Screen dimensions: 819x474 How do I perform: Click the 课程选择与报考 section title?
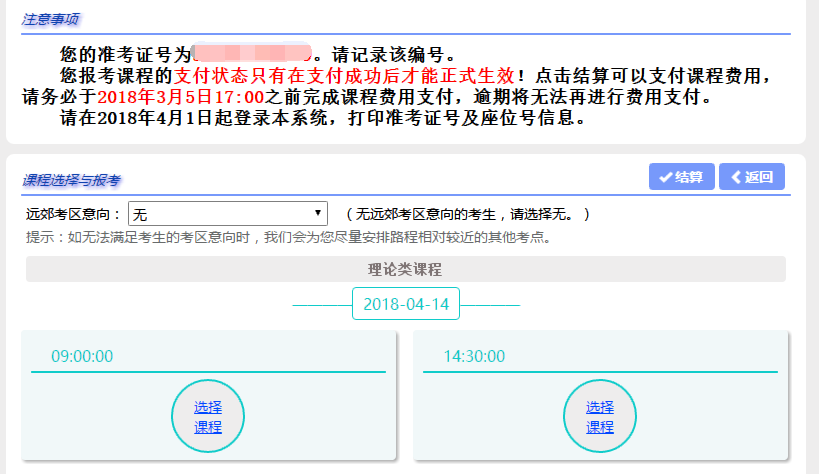(x=71, y=180)
